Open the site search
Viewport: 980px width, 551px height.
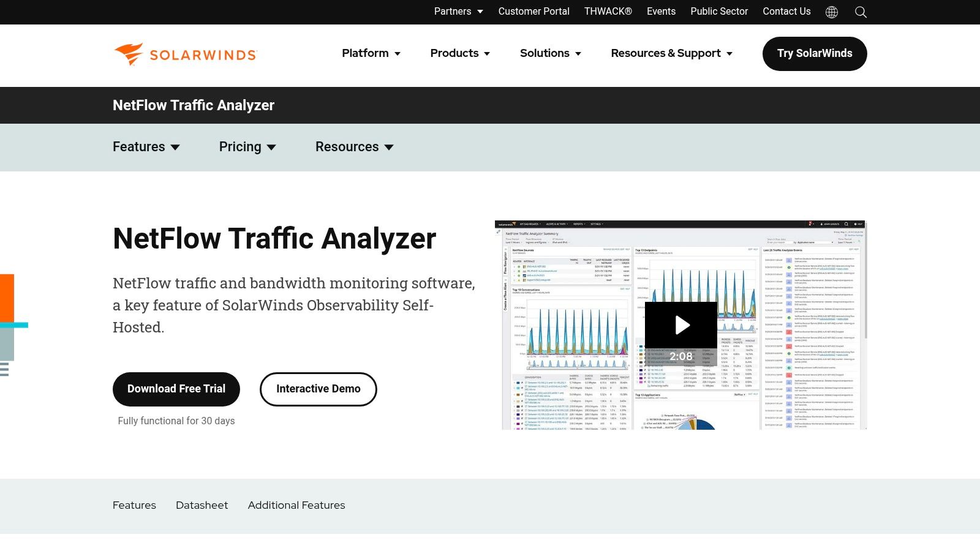pyautogui.click(x=860, y=12)
